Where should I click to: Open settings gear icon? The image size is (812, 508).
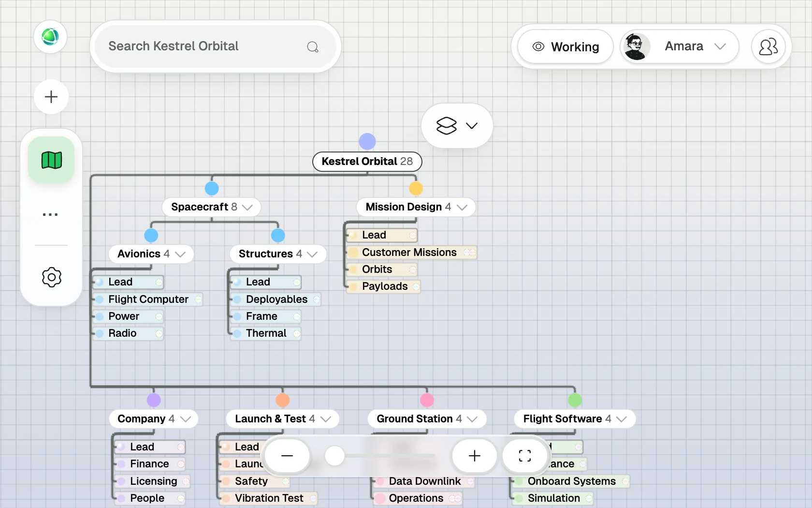click(x=51, y=277)
